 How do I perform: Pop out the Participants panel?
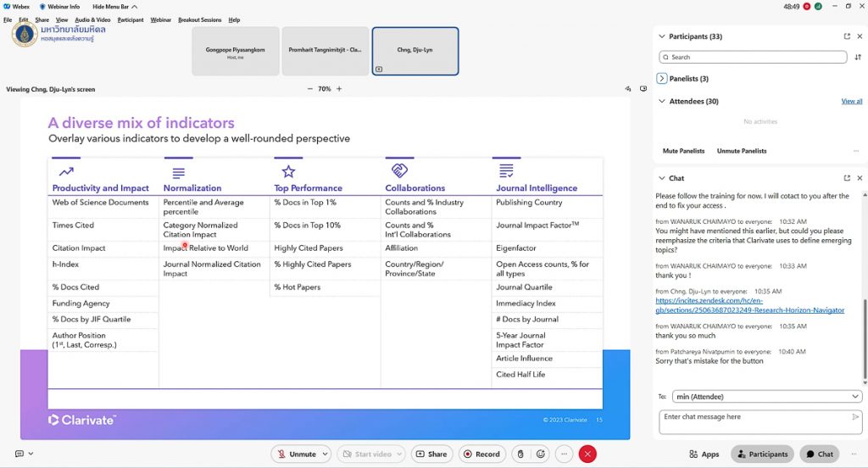[x=847, y=36]
